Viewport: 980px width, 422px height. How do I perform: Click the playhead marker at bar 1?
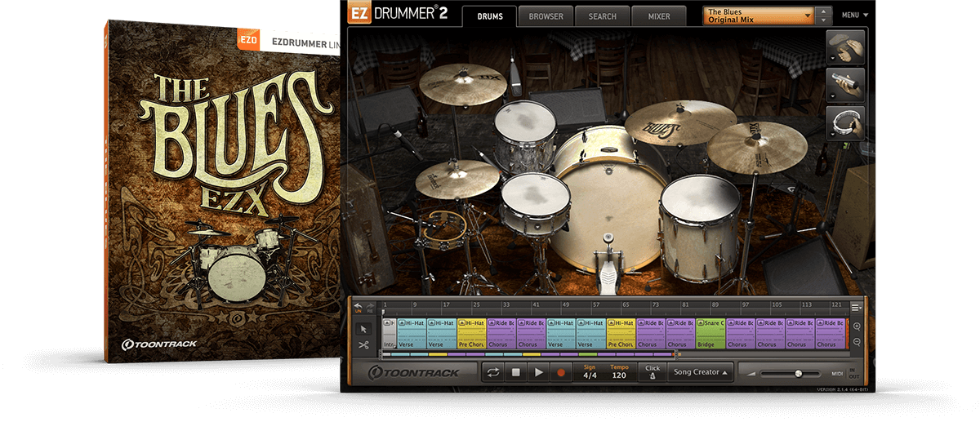pos(383,311)
